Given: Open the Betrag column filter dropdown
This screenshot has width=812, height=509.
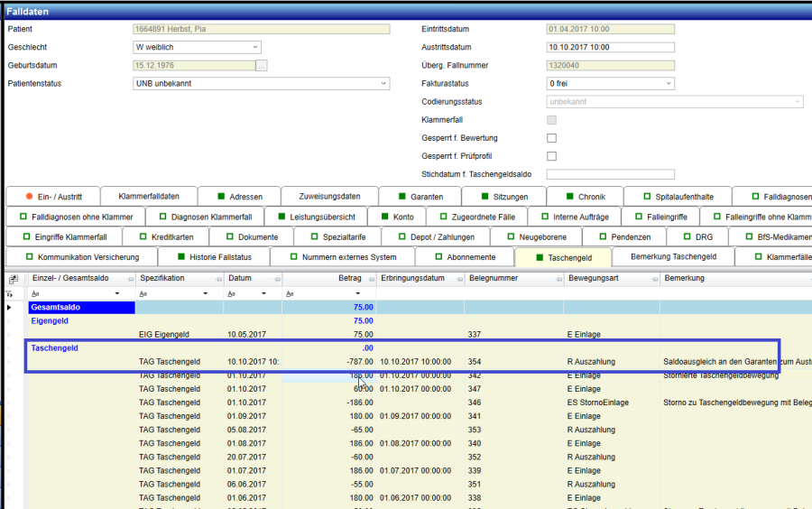Looking at the screenshot, I should (358, 294).
